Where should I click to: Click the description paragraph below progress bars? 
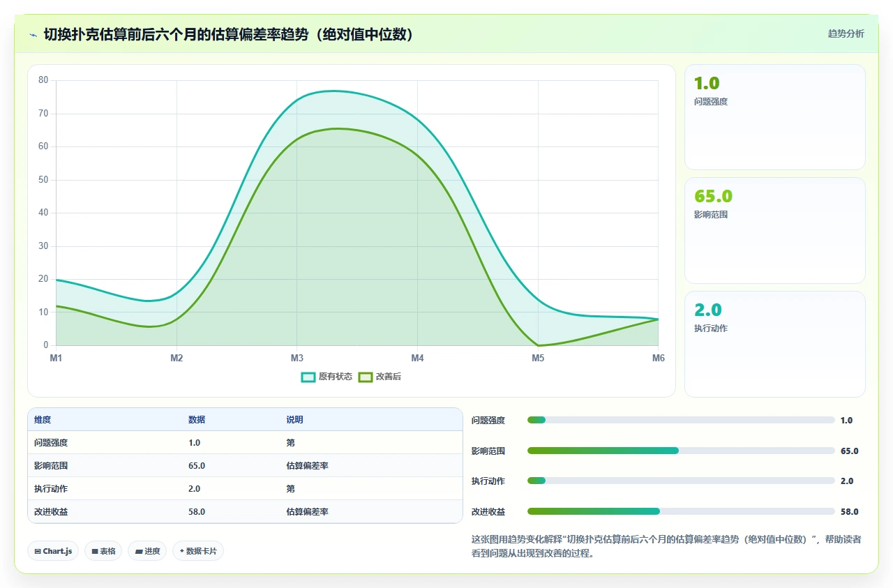point(666,546)
